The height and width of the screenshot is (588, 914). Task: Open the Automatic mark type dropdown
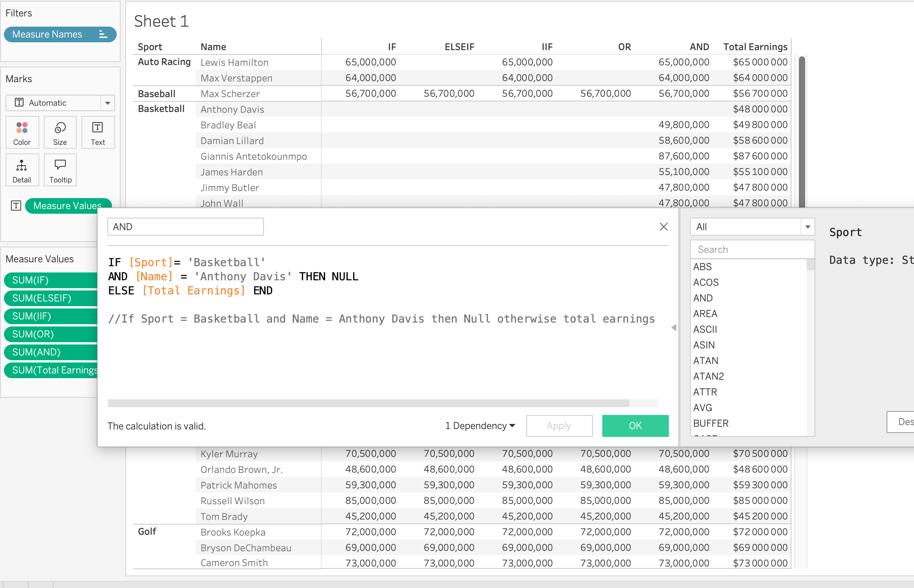(x=107, y=103)
